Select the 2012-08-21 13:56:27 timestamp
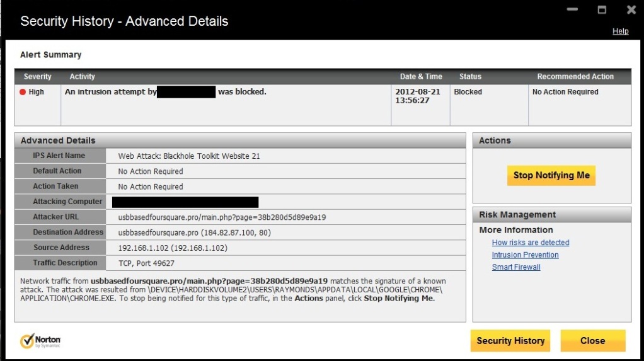The height and width of the screenshot is (361, 644). 418,96
